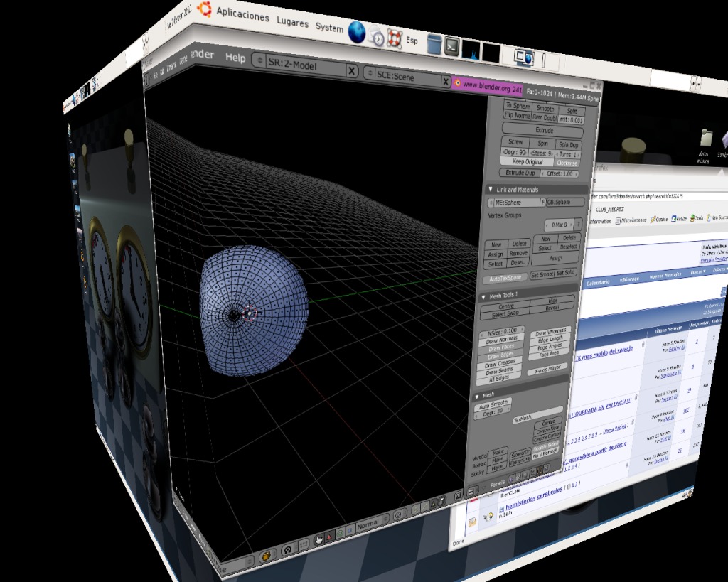Screen dimensions: 728x582
Task: Open the lifebuoy help launcher
Action: pos(395,38)
